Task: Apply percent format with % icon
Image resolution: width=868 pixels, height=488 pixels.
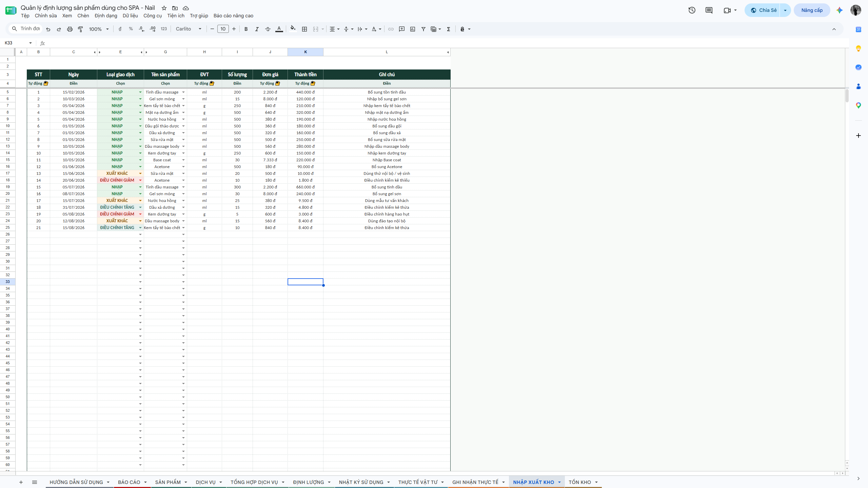Action: pos(131,29)
